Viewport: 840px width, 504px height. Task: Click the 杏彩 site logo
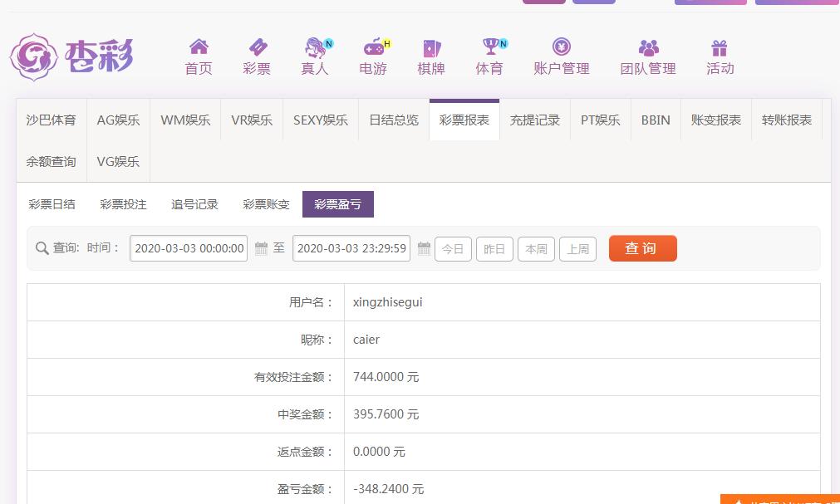tap(71, 56)
